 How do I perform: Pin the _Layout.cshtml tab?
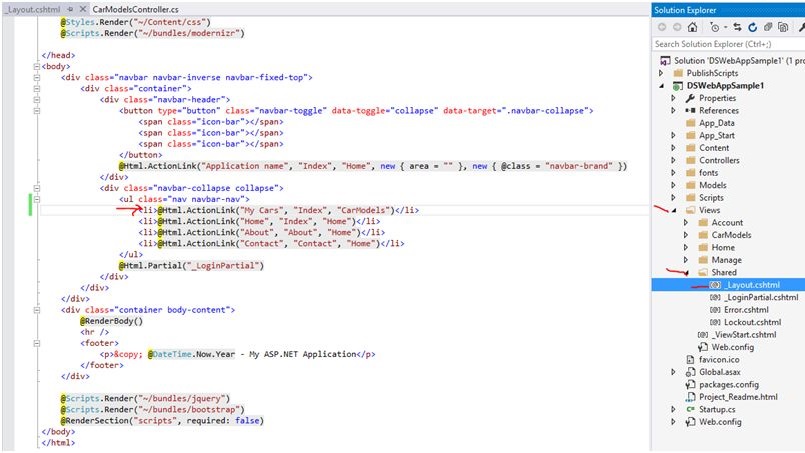71,9
